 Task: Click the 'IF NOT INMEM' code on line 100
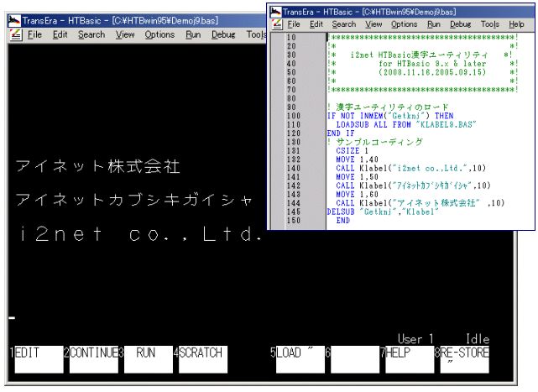pyautogui.click(x=390, y=116)
